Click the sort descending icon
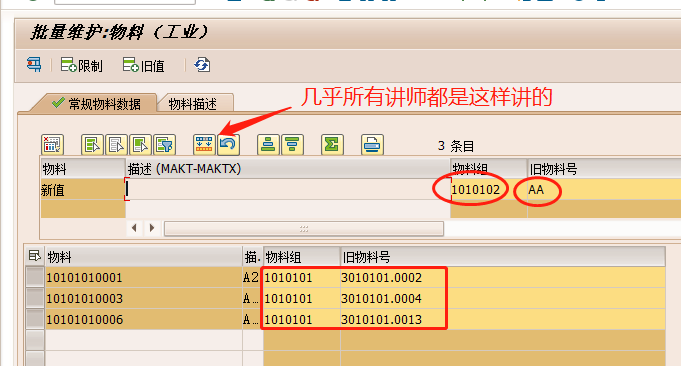Image resolution: width=681 pixels, height=366 pixels. coord(292,145)
